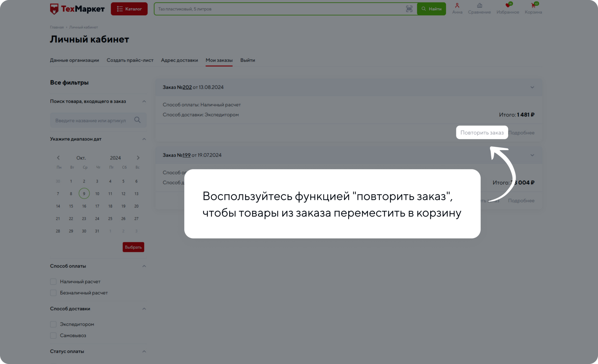The width and height of the screenshot is (598, 364).
Task: Switch to Адрес доставки tab
Action: coord(179,60)
